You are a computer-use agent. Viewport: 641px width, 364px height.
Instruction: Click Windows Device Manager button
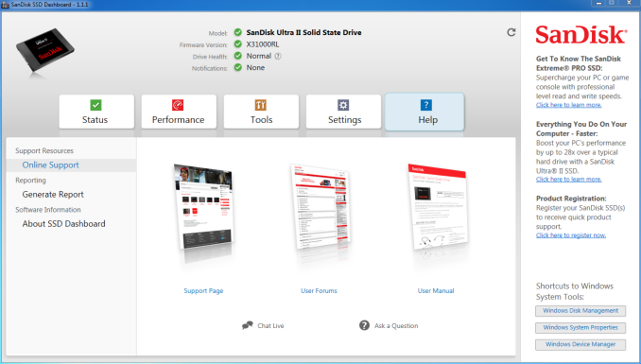(x=580, y=344)
